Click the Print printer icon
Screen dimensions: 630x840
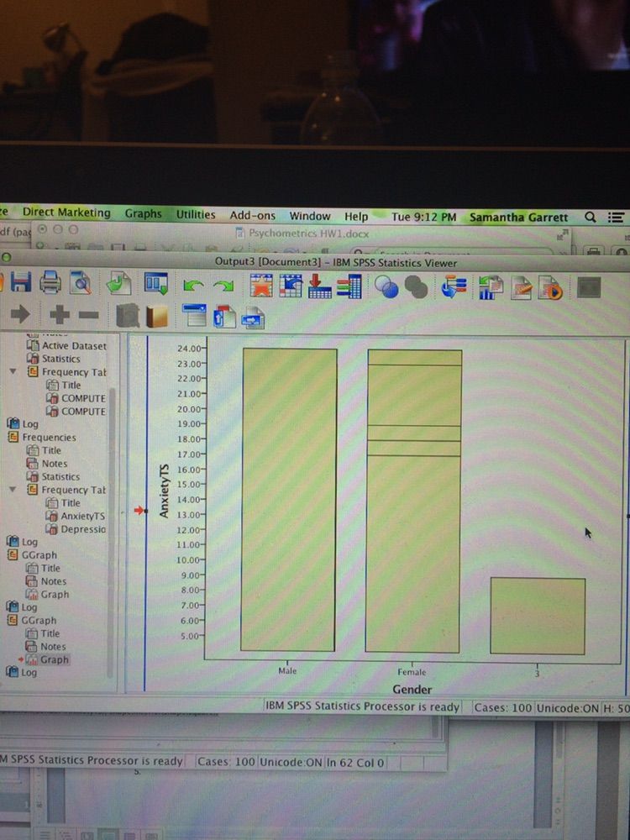[x=50, y=282]
